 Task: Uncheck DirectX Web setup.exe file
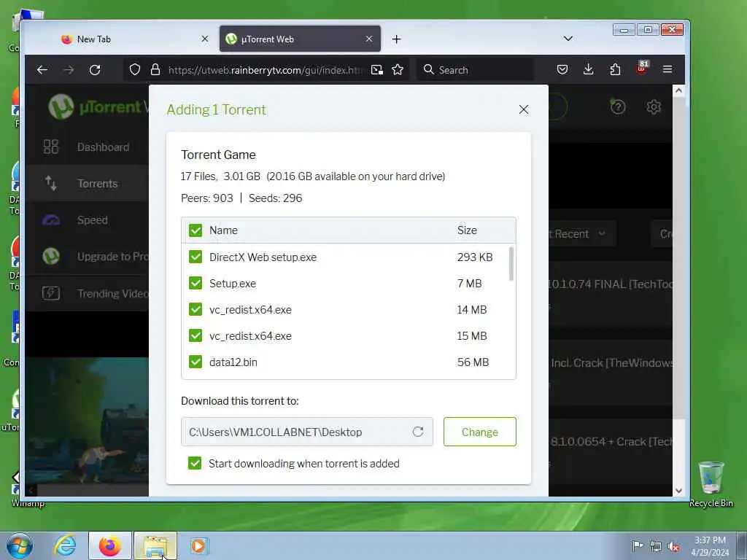(196, 257)
